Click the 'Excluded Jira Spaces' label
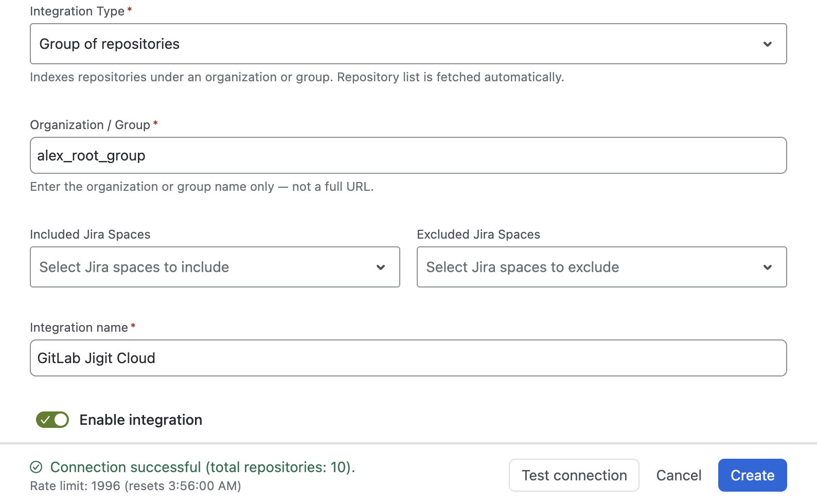Image resolution: width=817 pixels, height=504 pixels. 478,235
